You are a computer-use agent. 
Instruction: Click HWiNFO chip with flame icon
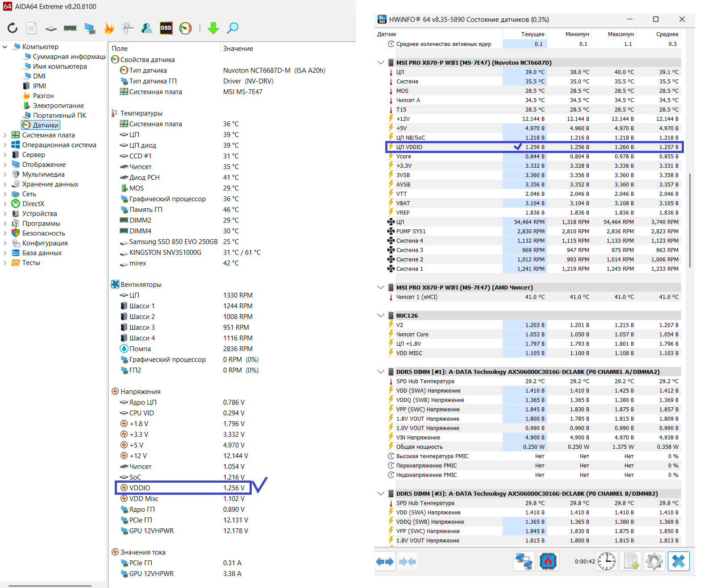(x=548, y=561)
